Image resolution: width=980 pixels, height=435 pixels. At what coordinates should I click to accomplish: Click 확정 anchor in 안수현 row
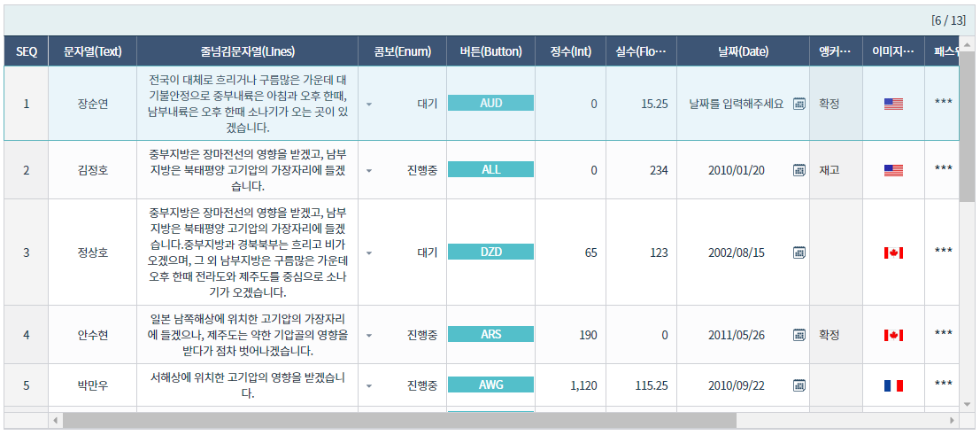coord(829,335)
